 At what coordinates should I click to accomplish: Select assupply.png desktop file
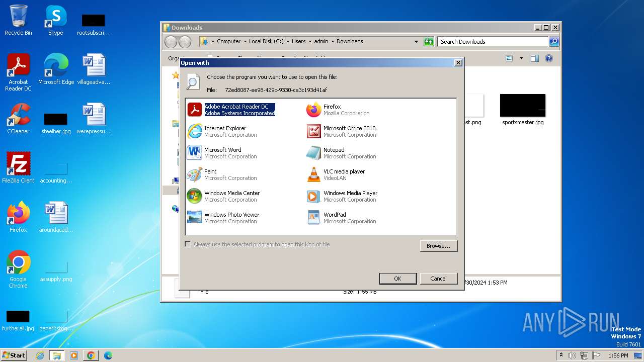56,270
